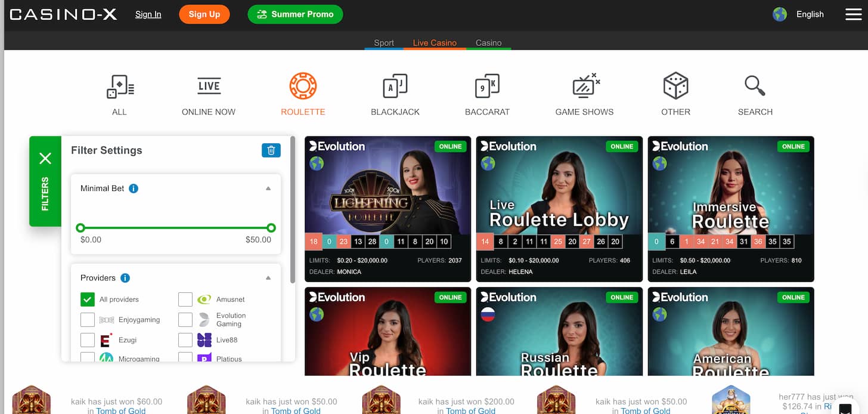Click the green bet range slider track
Image resolution: width=868 pixels, height=414 pixels.
click(x=176, y=228)
